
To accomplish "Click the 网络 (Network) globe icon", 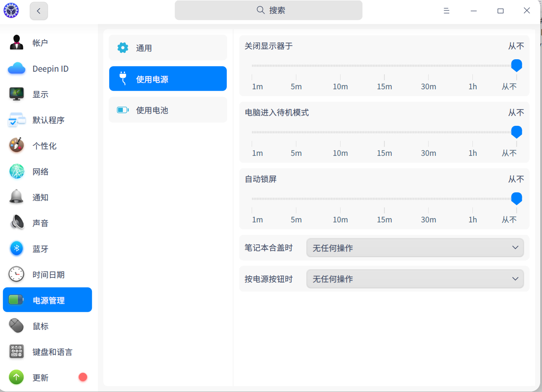I will (x=17, y=172).
